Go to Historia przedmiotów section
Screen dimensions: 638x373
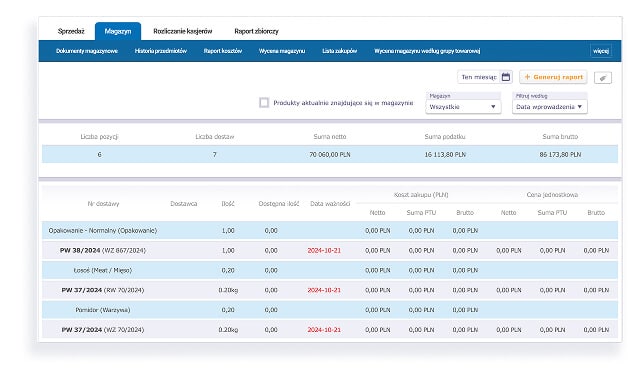tap(161, 51)
